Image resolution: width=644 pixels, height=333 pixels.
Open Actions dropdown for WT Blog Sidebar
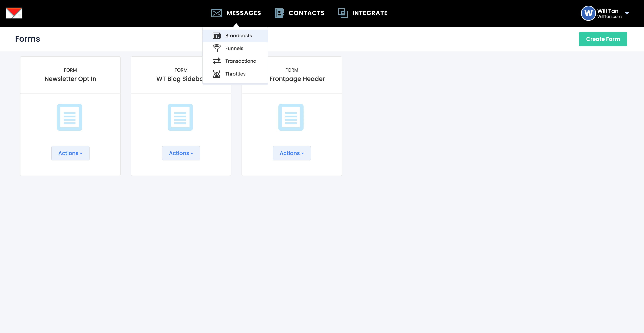coord(181,153)
